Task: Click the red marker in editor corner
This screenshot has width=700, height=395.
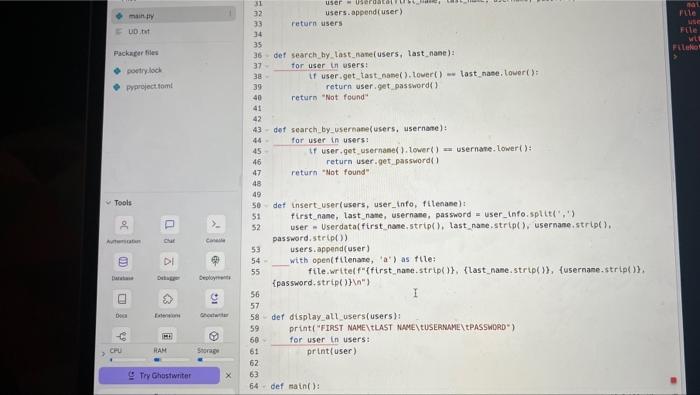Action: (x=673, y=380)
